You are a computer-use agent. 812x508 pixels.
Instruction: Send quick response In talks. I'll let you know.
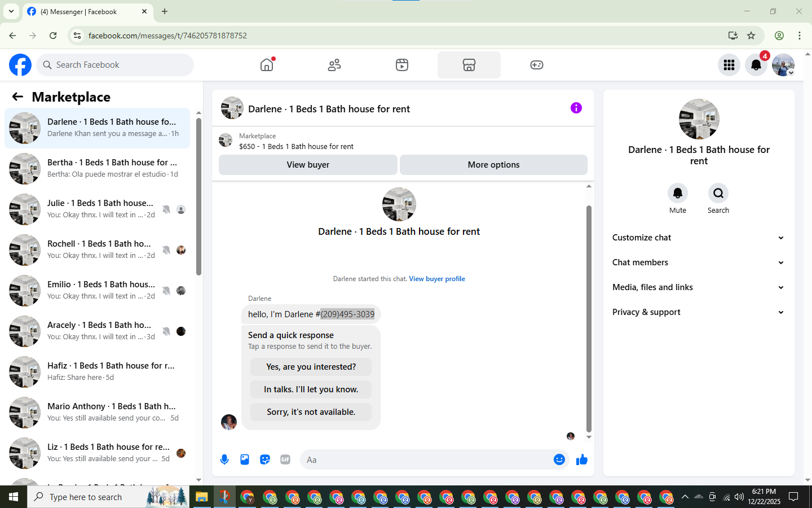click(x=311, y=389)
